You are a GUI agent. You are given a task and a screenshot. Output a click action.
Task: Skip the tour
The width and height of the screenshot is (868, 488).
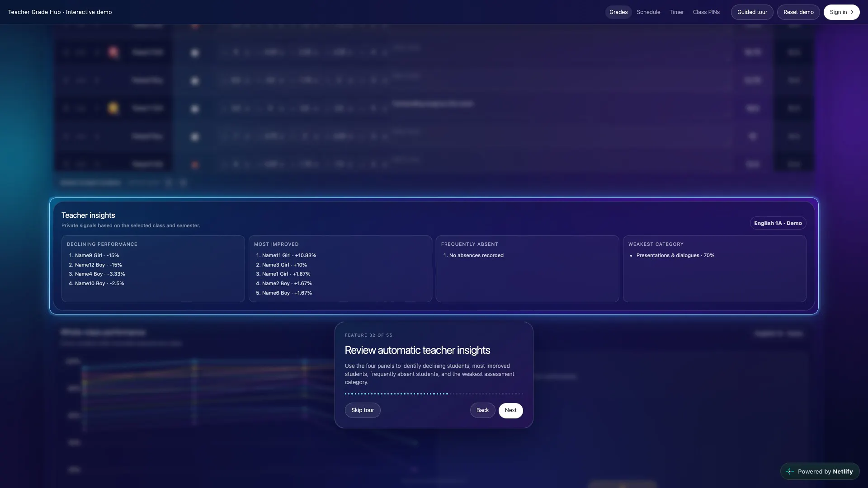point(363,410)
